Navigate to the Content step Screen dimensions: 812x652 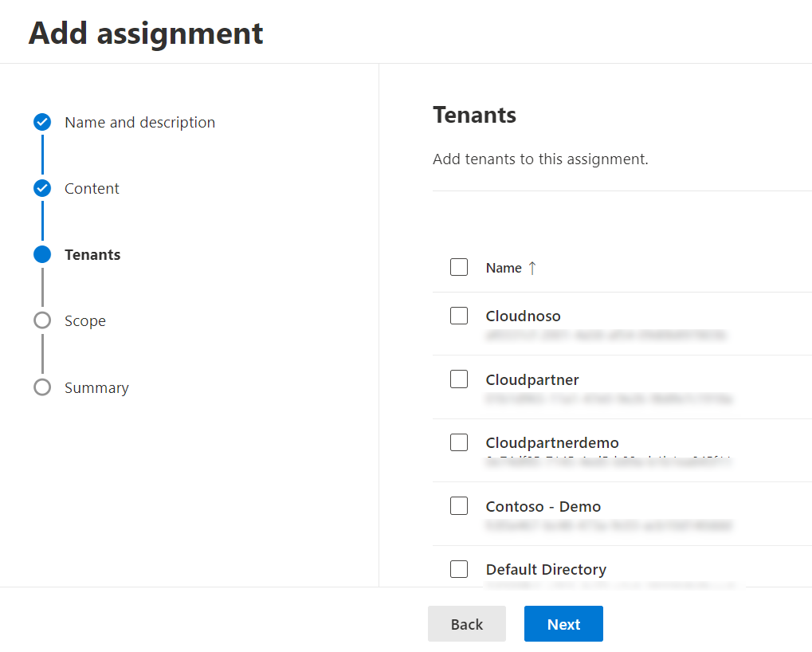tap(92, 188)
